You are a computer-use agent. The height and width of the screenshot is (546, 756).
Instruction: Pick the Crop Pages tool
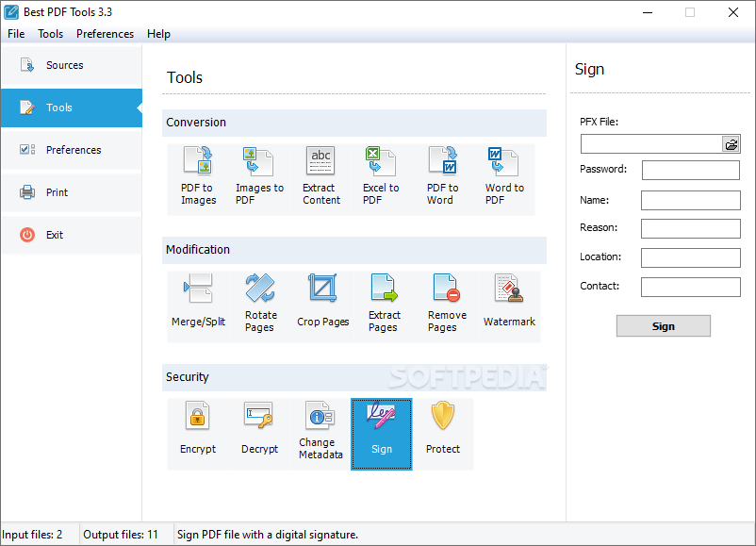pos(322,306)
